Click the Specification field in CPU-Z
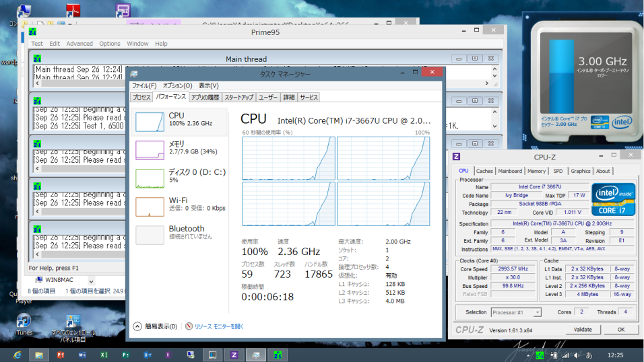This screenshot has height=362, width=644. click(x=562, y=223)
